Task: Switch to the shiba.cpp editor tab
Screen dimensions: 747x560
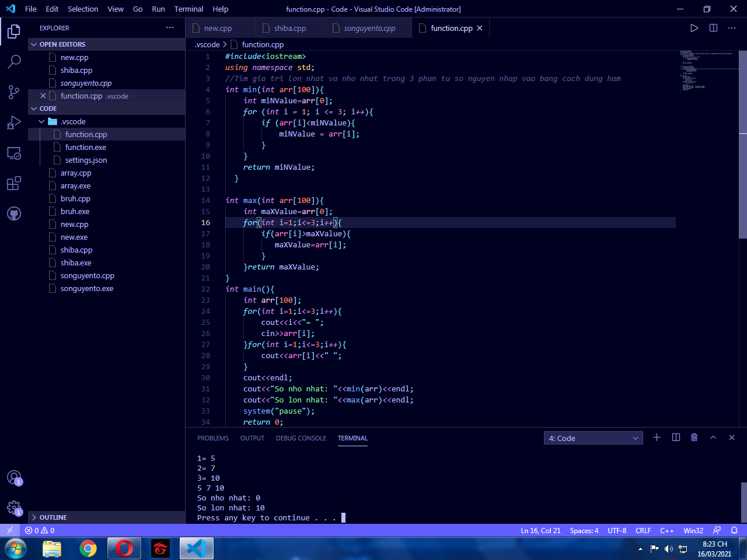Action: [290, 28]
